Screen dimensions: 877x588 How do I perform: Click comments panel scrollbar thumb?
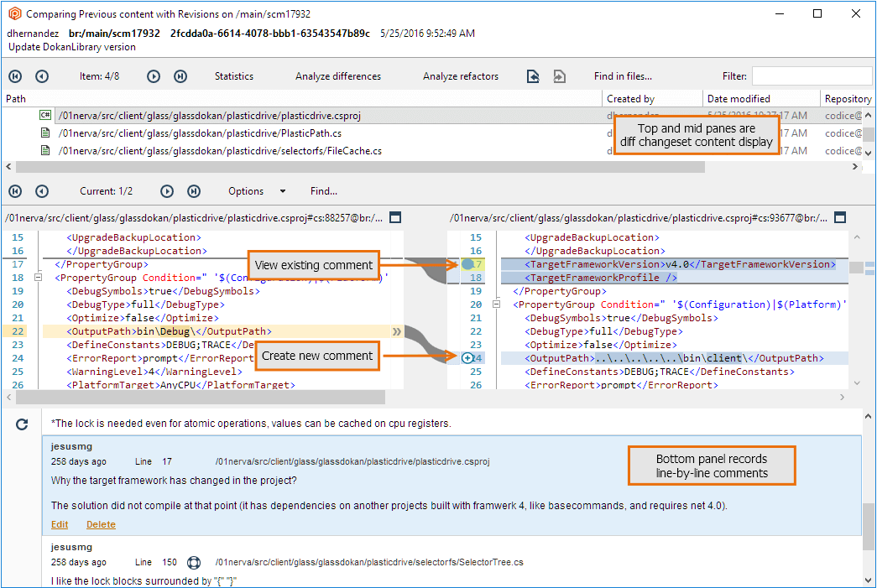point(868,526)
